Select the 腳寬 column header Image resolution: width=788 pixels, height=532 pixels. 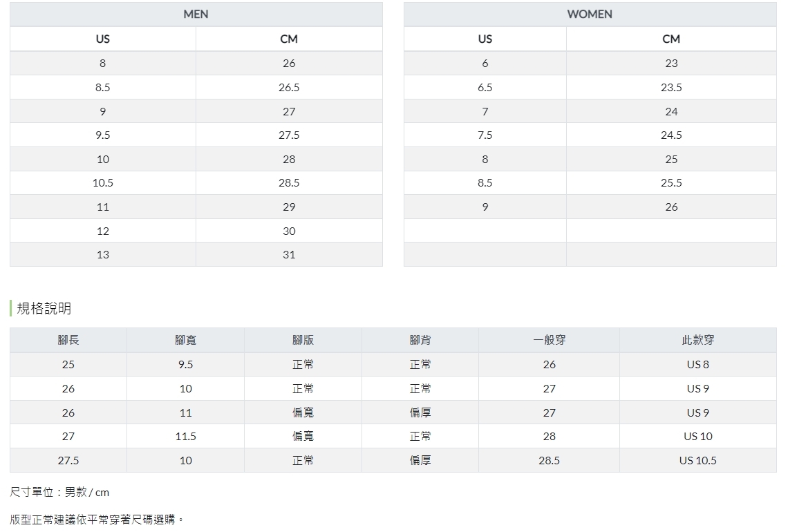[x=186, y=340]
